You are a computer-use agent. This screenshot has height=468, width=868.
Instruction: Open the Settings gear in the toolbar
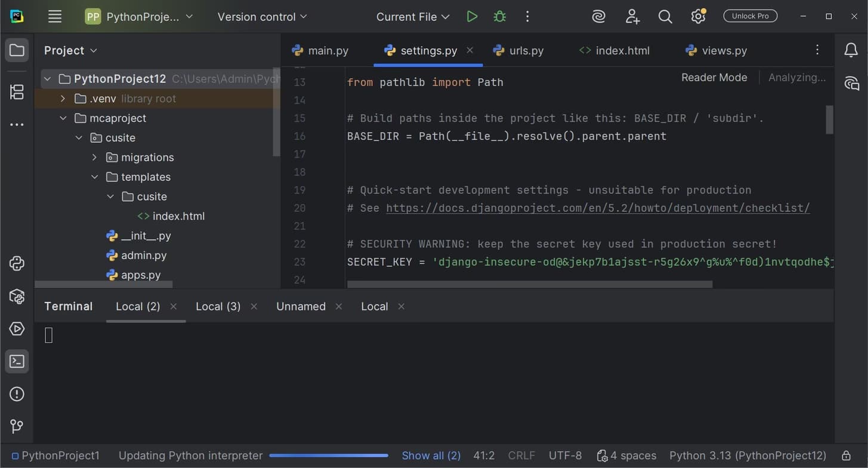point(698,16)
